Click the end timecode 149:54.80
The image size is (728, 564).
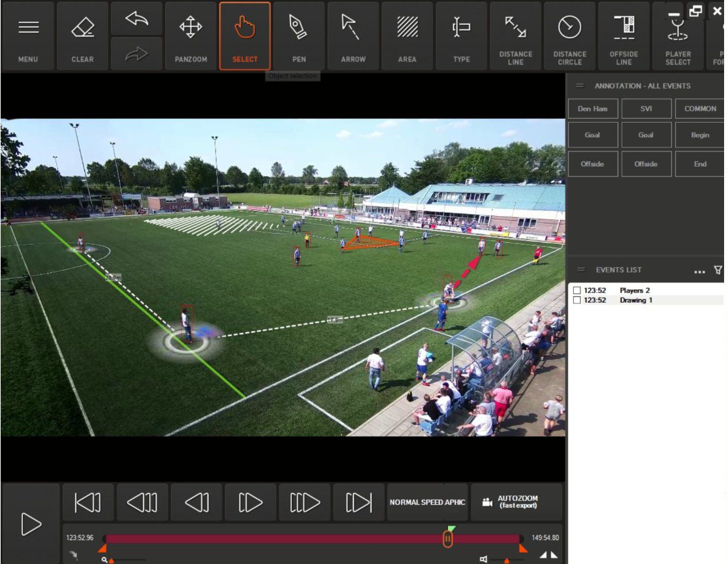(545, 537)
